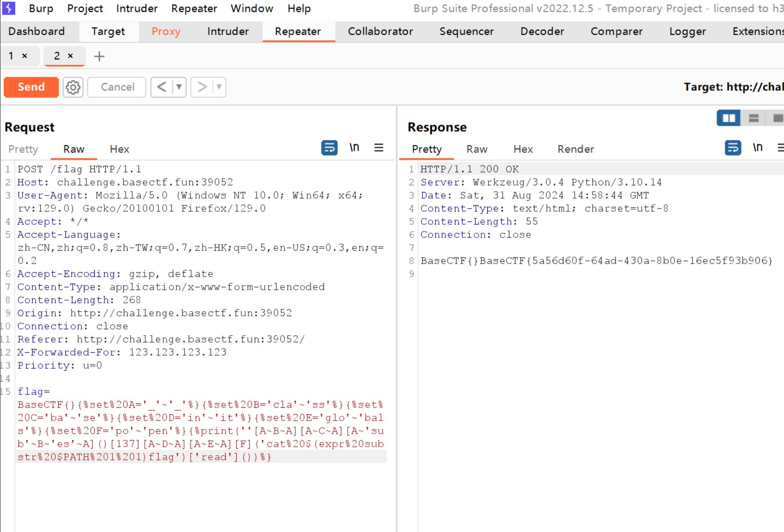Switch to the Extensions tab
Image resolution: width=784 pixels, height=532 pixels.
pyautogui.click(x=757, y=31)
